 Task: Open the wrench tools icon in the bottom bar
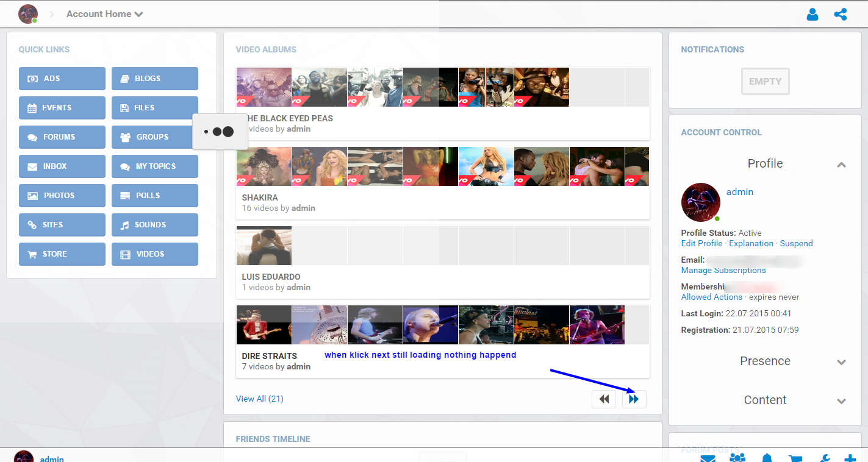coord(824,458)
